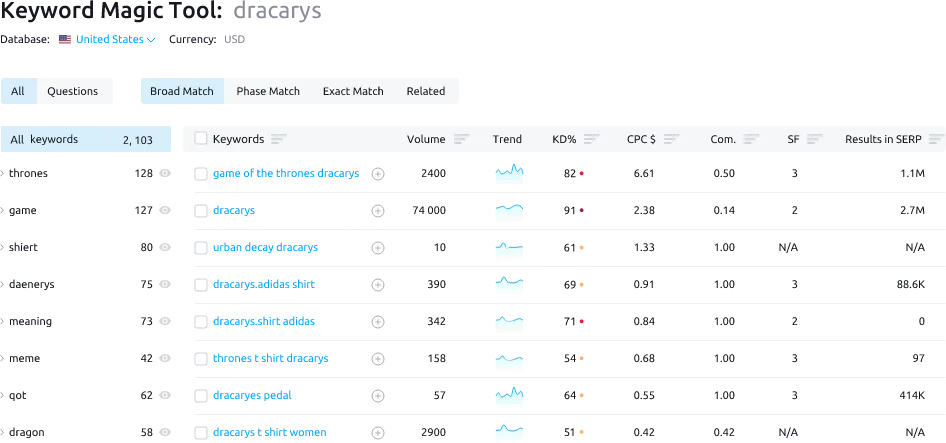Expand the 'daenerys' keyword group

(3, 284)
